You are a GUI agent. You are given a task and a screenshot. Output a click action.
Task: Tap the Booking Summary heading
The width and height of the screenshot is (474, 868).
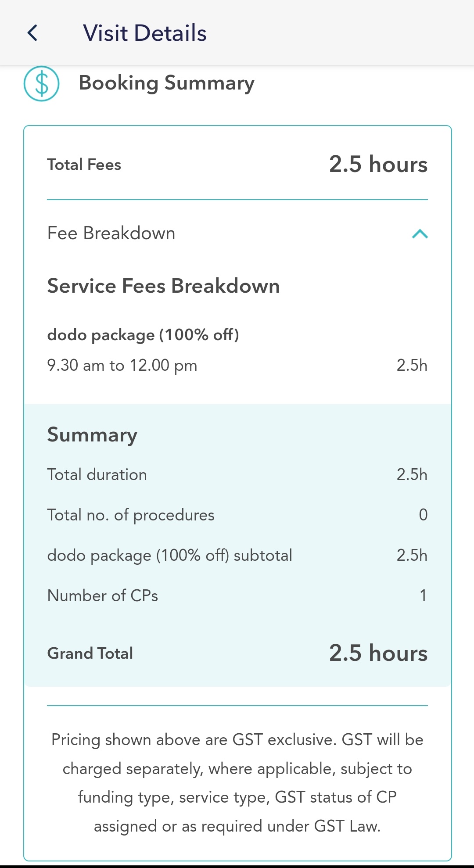pyautogui.click(x=166, y=83)
